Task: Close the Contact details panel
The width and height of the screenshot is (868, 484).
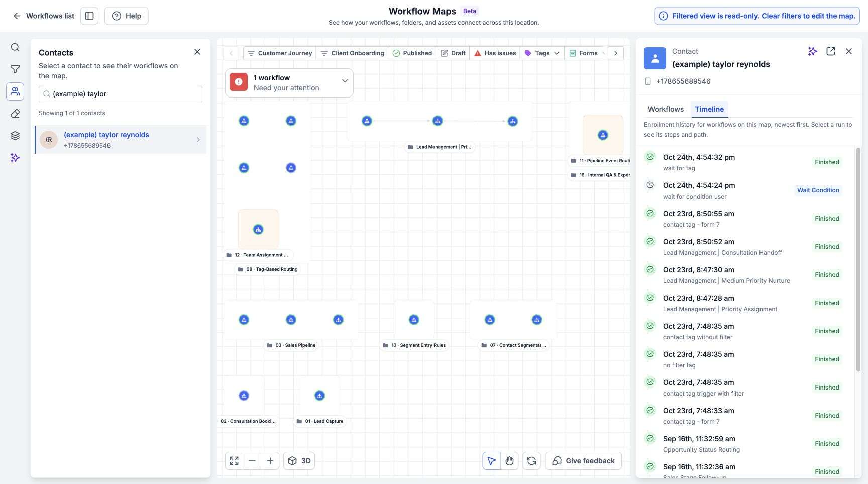Action: (849, 51)
